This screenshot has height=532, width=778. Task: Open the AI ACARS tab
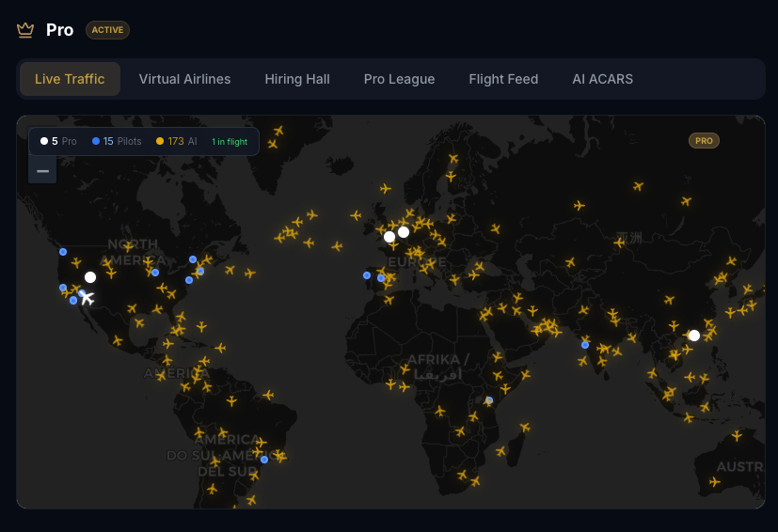[x=602, y=79]
